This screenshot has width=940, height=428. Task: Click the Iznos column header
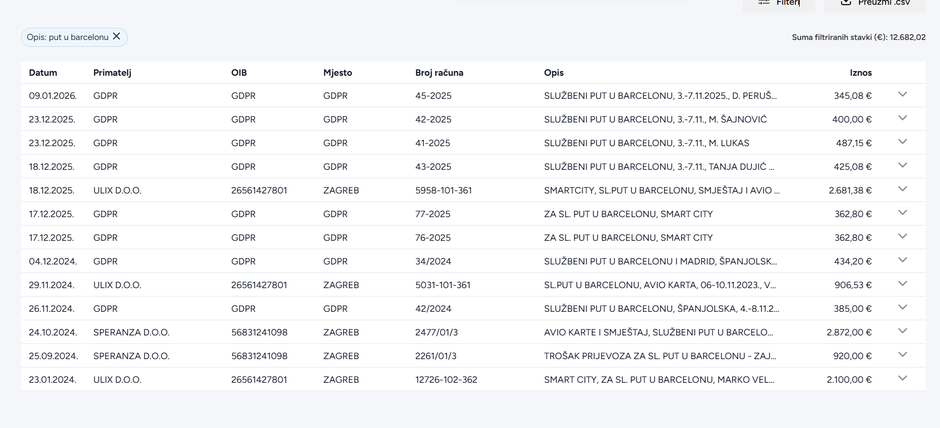coord(860,73)
